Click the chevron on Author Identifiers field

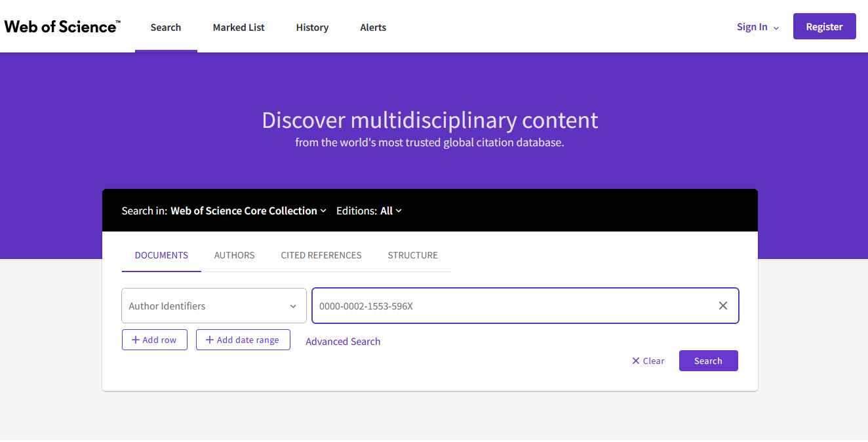click(293, 306)
